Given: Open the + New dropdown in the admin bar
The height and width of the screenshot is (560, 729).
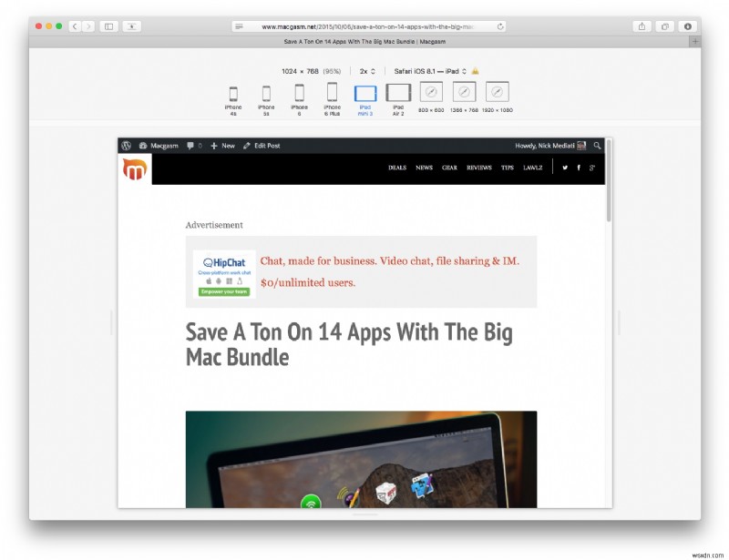Looking at the screenshot, I should [223, 145].
